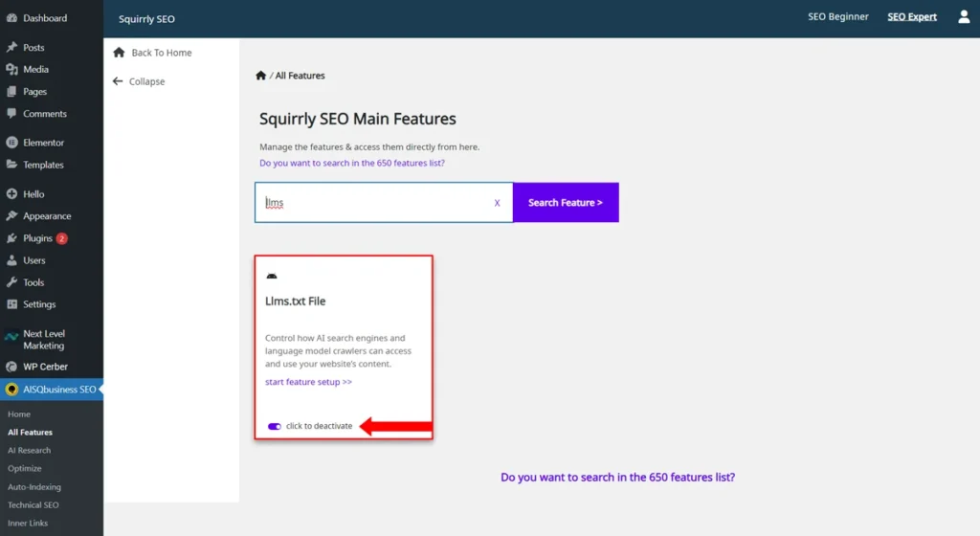Screen dimensions: 980x536
Task: Click the Pages icon in sidebar
Action: pyautogui.click(x=11, y=91)
